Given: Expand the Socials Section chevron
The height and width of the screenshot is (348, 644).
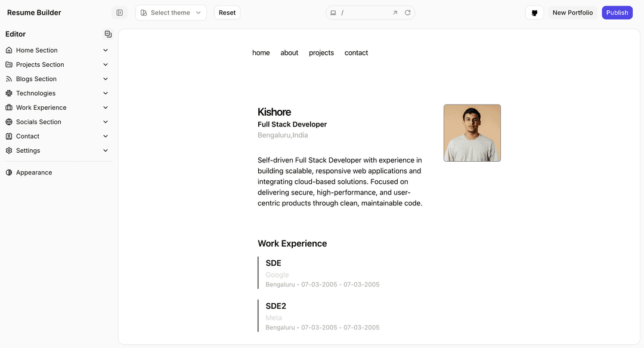Looking at the screenshot, I should pyautogui.click(x=106, y=122).
